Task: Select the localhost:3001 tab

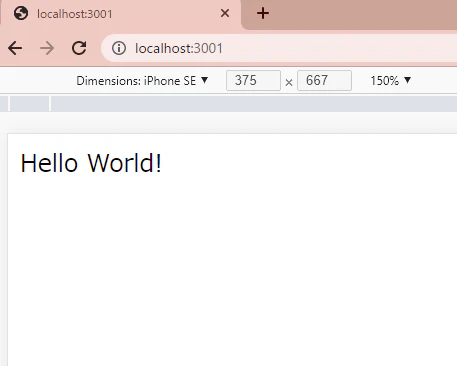Action: pyautogui.click(x=121, y=14)
